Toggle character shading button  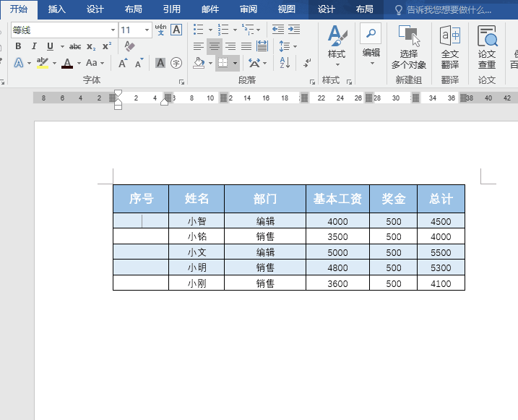click(160, 63)
